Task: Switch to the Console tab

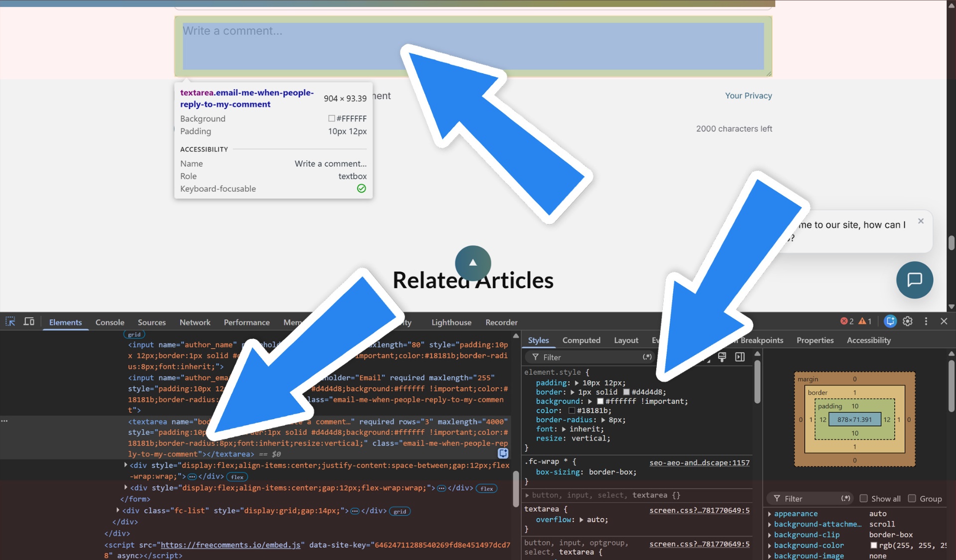Action: pyautogui.click(x=110, y=322)
